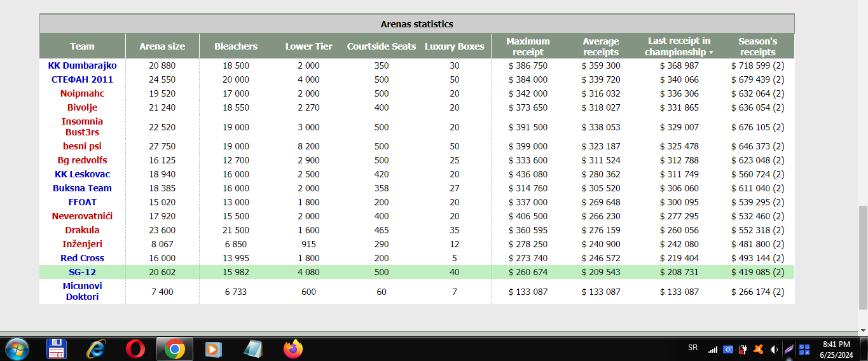Sort by the Season's receipts header
This screenshot has height=361, width=868.
coord(757,46)
